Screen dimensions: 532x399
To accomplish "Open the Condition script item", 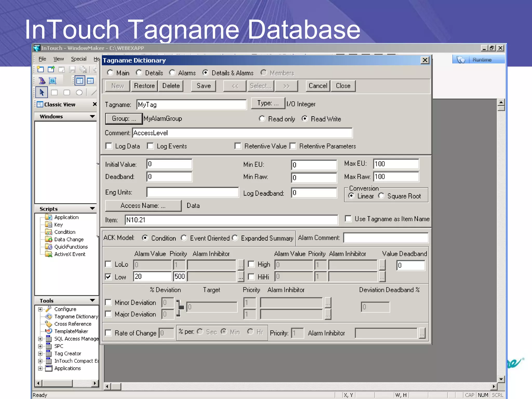I will click(65, 232).
